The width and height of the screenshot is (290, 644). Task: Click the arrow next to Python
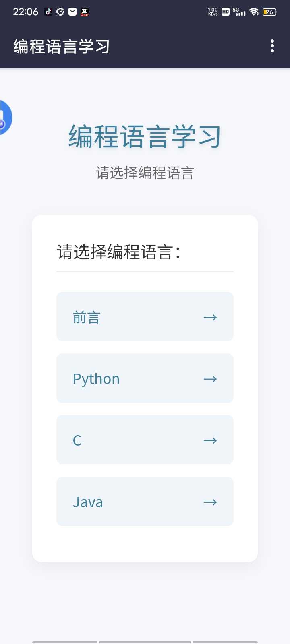click(210, 379)
